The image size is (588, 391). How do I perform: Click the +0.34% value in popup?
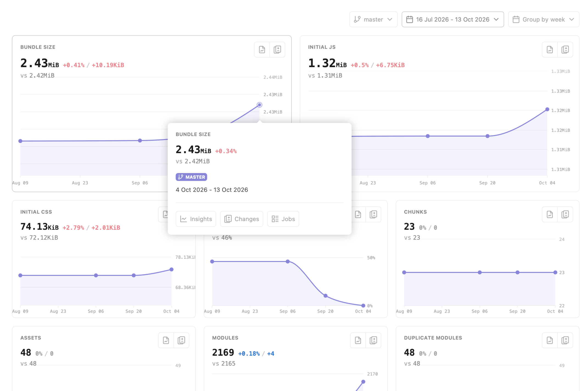[226, 151]
